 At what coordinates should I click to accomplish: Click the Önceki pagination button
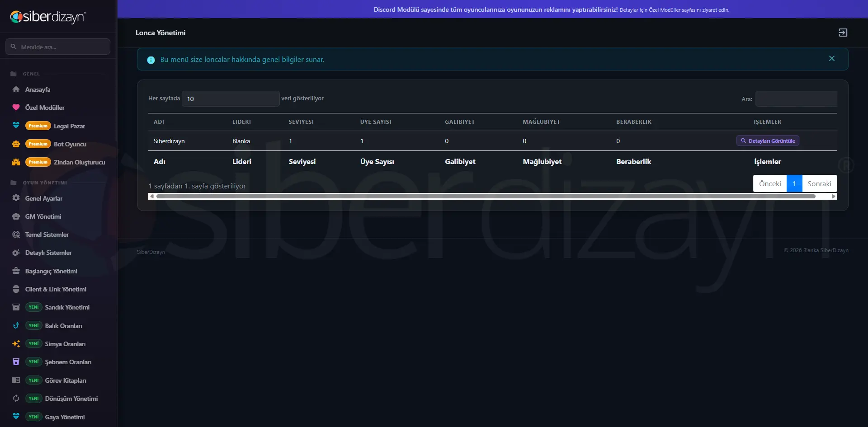point(770,183)
